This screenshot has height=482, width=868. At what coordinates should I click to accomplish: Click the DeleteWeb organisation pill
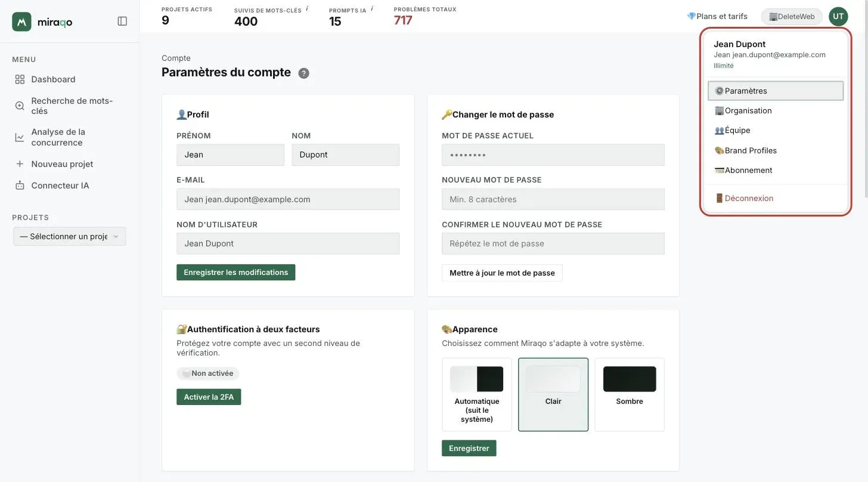point(792,16)
